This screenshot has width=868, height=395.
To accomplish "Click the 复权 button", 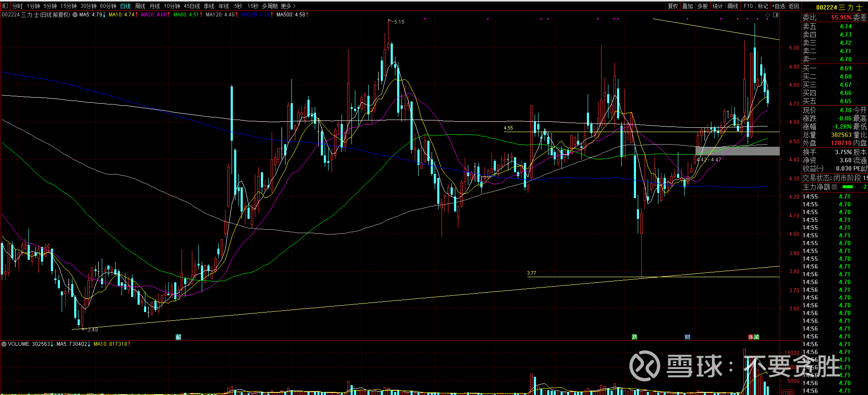I will coord(673,6).
